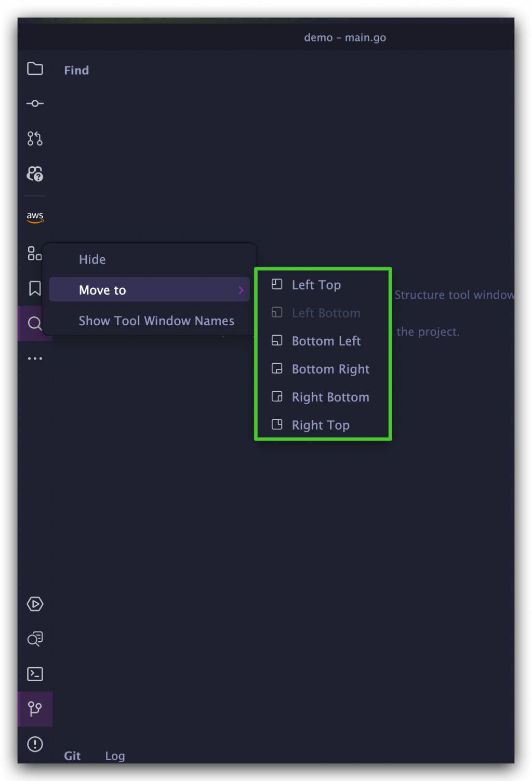The height and width of the screenshot is (781, 532).
Task: Choose Hide from the context menu
Action: pyautogui.click(x=92, y=259)
